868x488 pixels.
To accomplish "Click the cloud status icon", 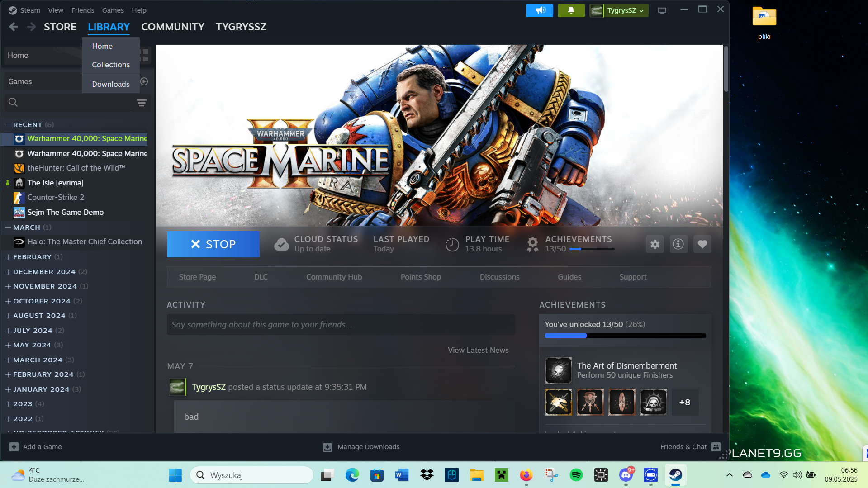I will tap(281, 244).
